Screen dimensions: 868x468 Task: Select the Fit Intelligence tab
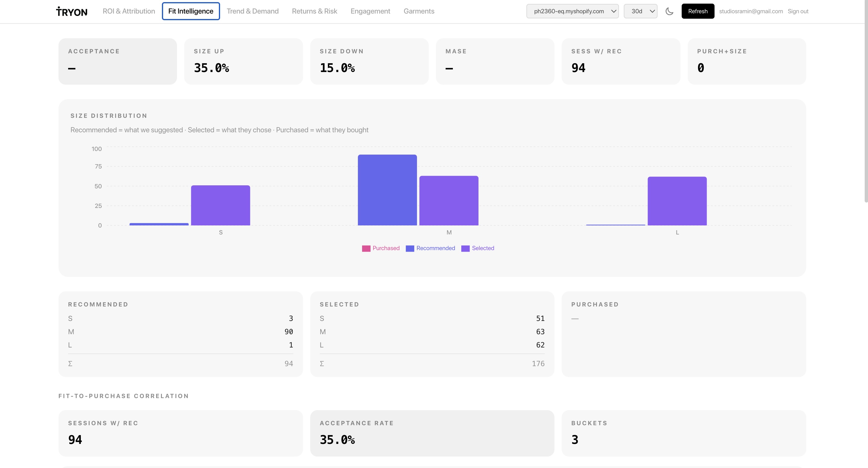[x=191, y=11]
